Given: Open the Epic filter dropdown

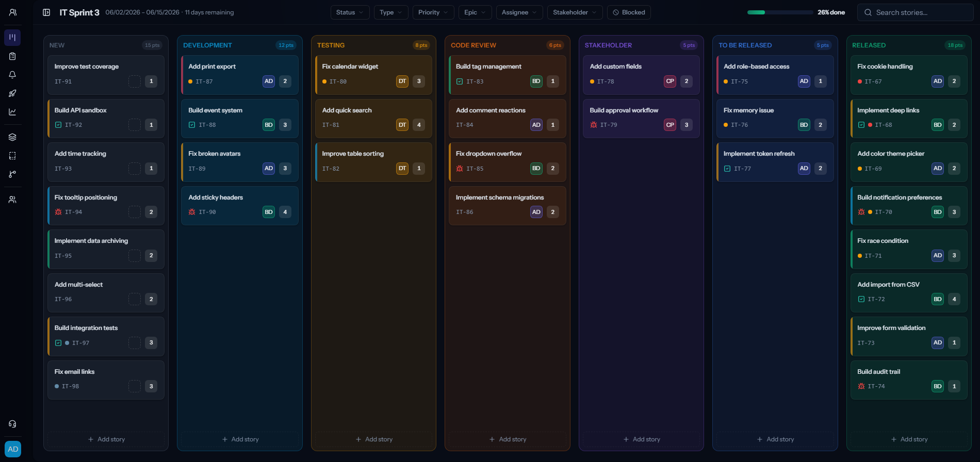Looking at the screenshot, I should coord(475,12).
